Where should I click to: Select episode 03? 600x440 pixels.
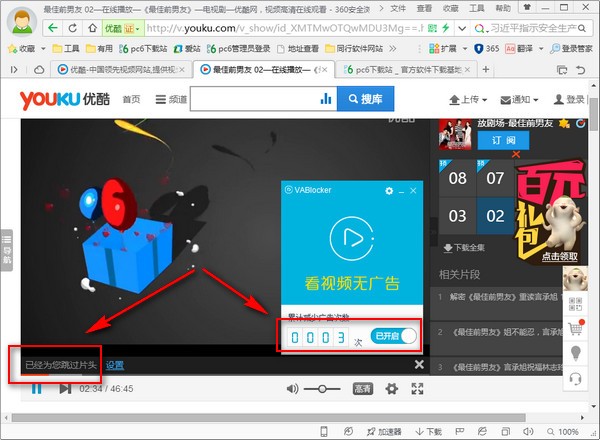point(458,216)
